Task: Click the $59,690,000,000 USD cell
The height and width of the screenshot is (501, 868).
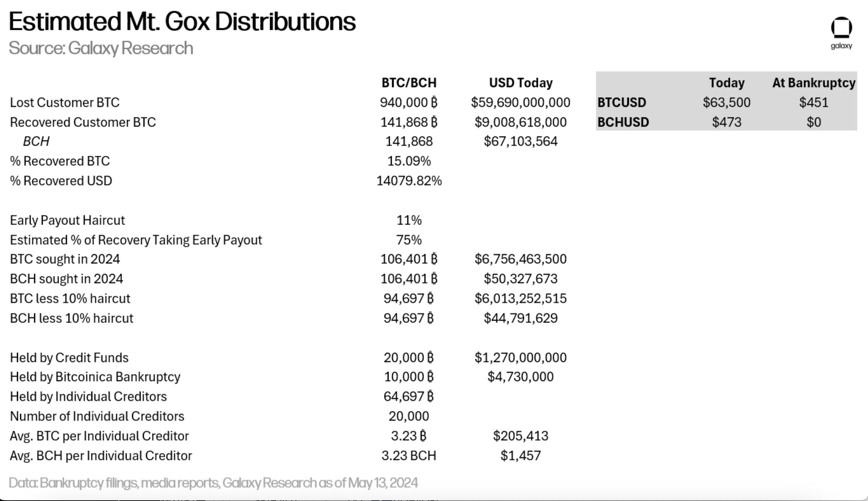Action: pos(521,103)
